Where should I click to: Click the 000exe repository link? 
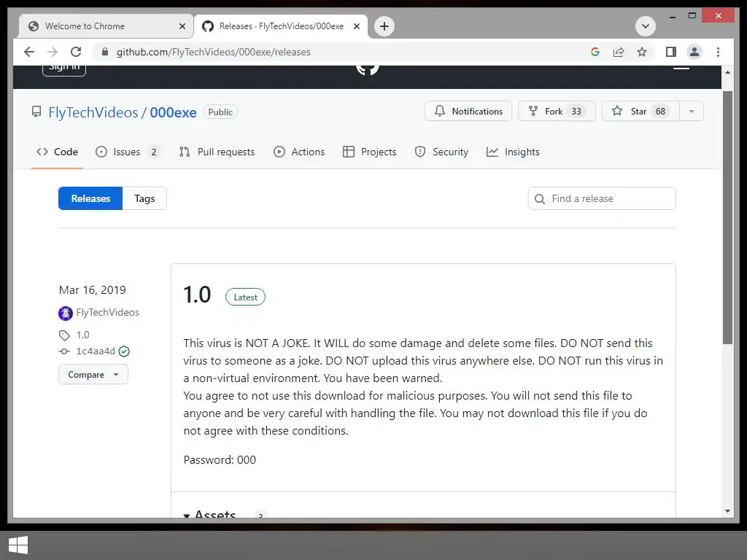tap(173, 112)
